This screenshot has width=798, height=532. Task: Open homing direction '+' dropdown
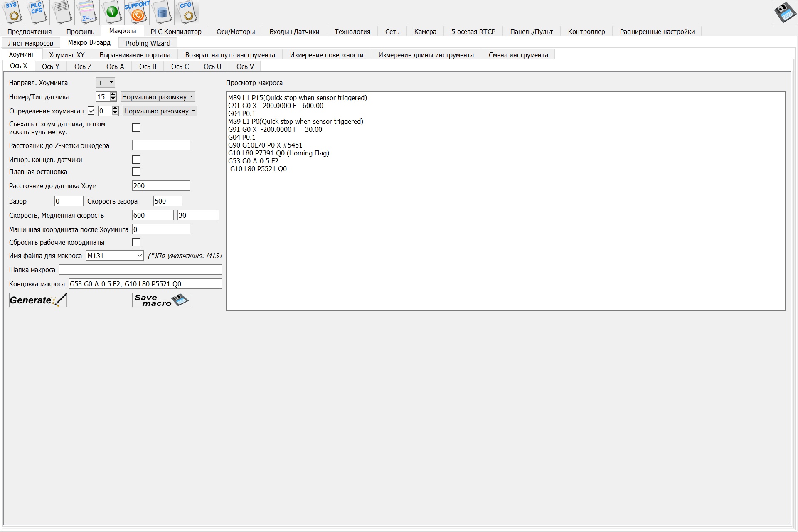tap(106, 83)
